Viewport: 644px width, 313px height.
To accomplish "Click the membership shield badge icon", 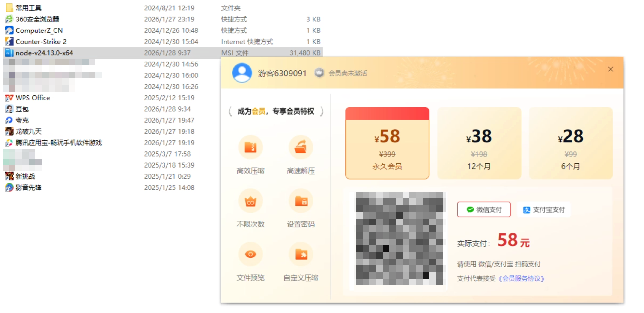I will tap(319, 73).
